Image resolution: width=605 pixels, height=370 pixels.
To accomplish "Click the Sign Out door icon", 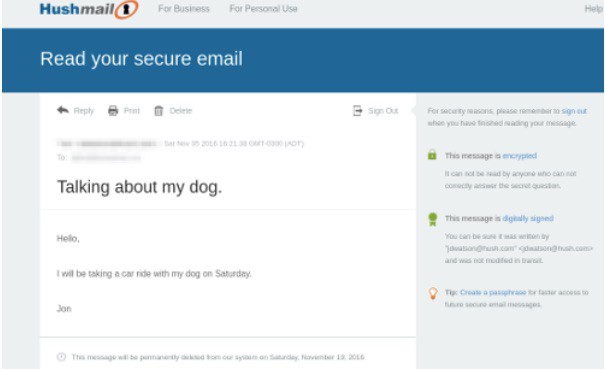I will click(357, 111).
